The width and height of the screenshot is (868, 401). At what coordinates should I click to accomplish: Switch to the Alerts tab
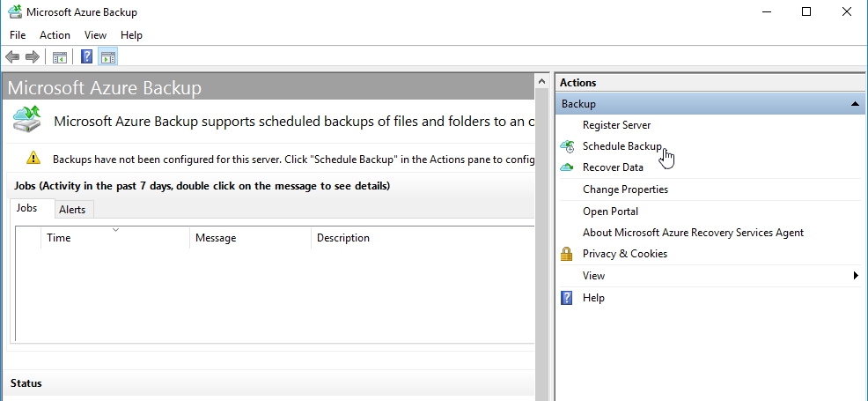[x=72, y=210]
